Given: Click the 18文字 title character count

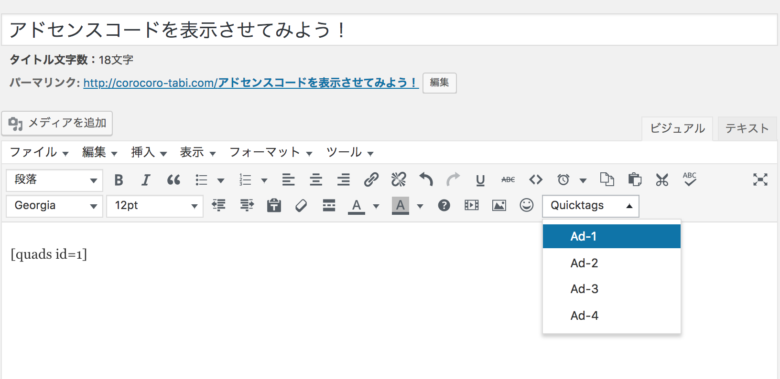Looking at the screenshot, I should [x=116, y=60].
